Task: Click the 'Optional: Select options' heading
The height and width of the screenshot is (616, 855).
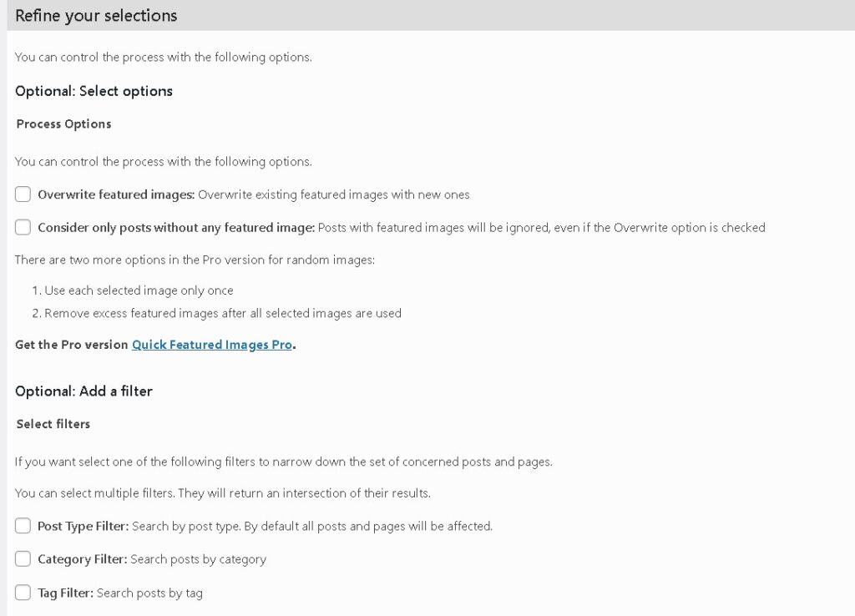Action: click(x=94, y=91)
